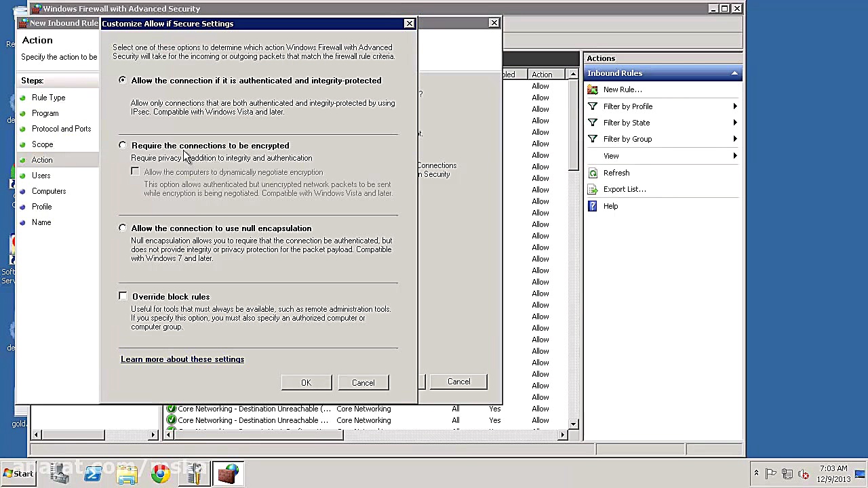Select 'Allow the connection to use null encapsulation'
This screenshot has height=488, width=868.
123,228
